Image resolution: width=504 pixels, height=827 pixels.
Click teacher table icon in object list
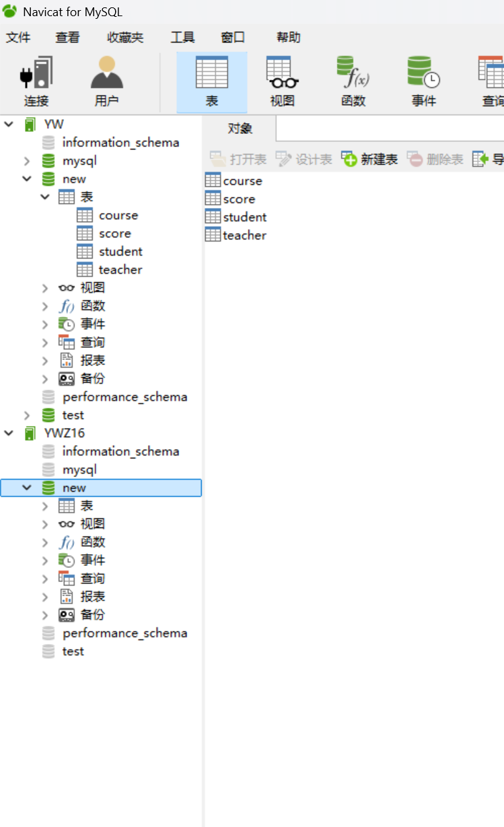213,235
